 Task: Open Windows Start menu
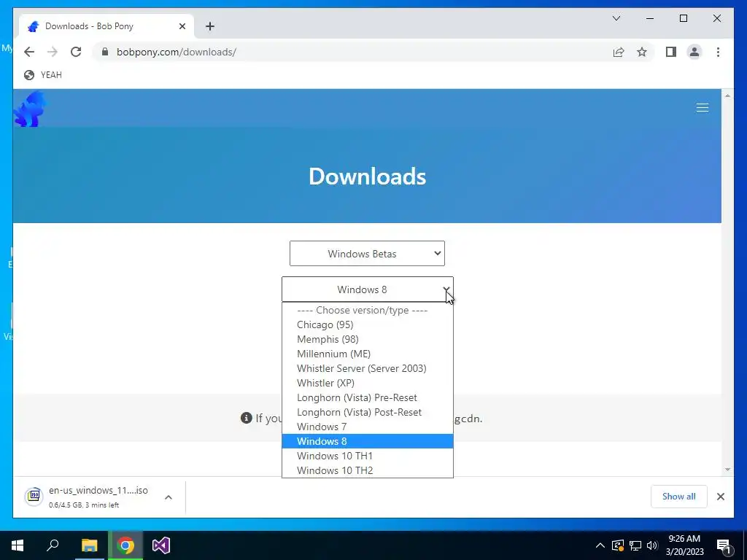[18, 545]
